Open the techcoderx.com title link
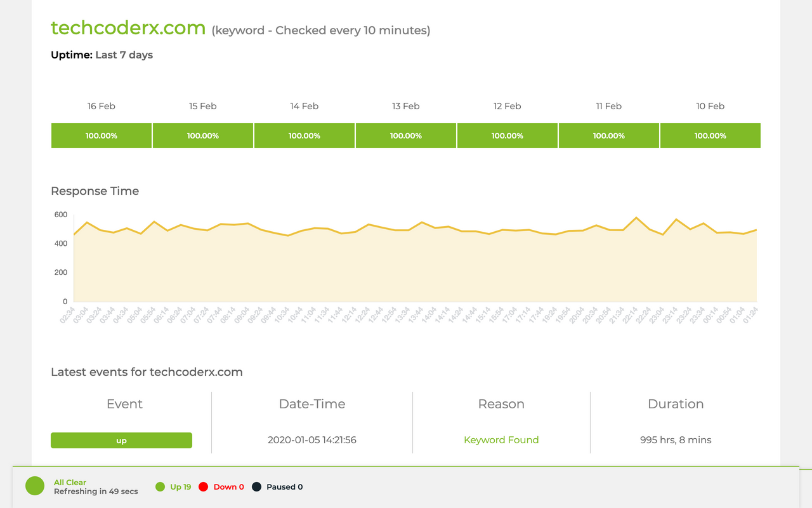The height and width of the screenshot is (508, 812). point(128,28)
